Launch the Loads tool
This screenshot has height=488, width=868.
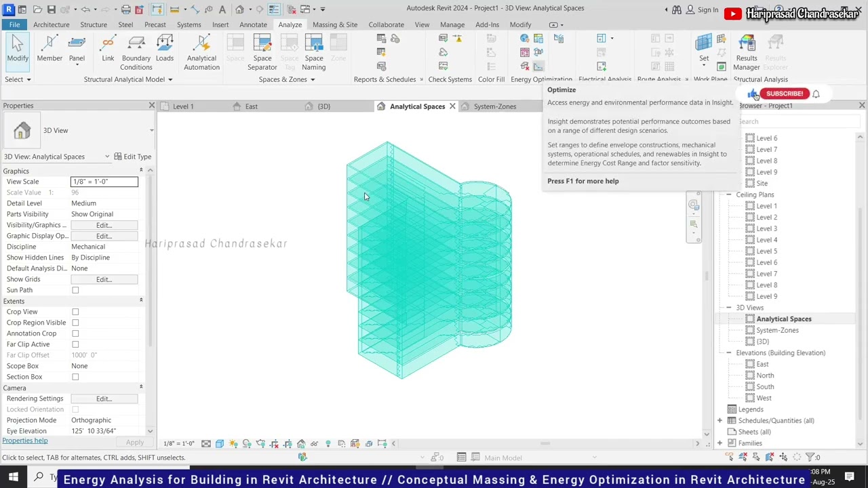tap(165, 50)
